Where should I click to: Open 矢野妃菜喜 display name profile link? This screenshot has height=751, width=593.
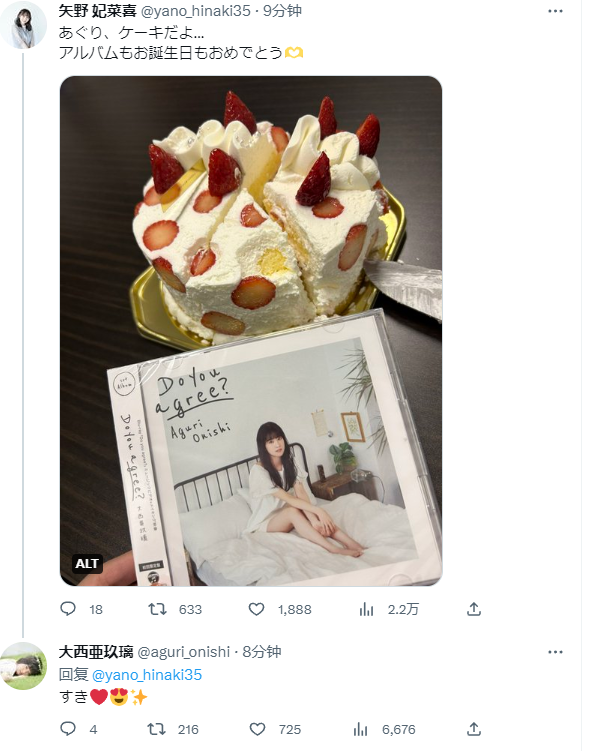[97, 11]
